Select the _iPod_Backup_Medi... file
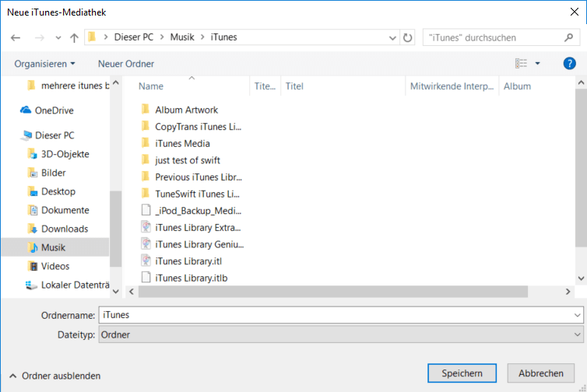The image size is (587, 392). 192,211
